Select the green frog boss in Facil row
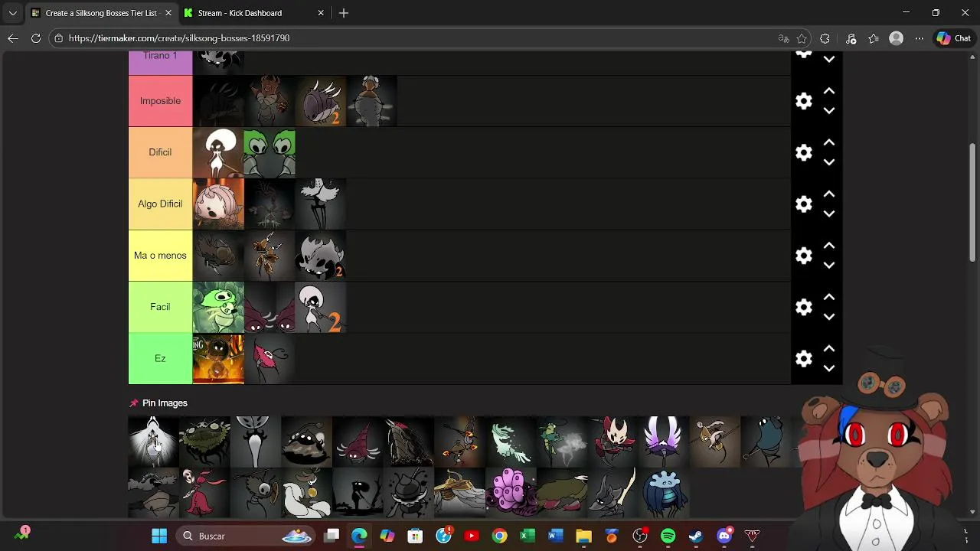 coord(218,307)
